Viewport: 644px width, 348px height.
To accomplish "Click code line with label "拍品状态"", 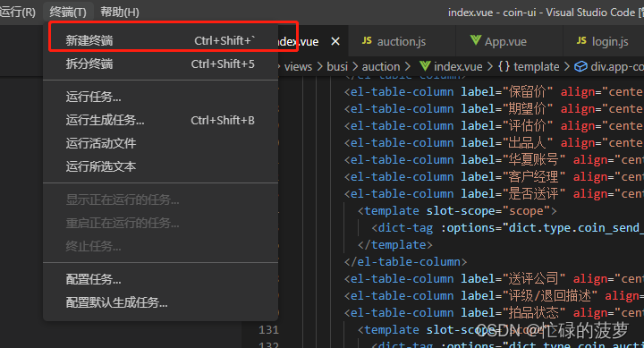I will [494, 313].
